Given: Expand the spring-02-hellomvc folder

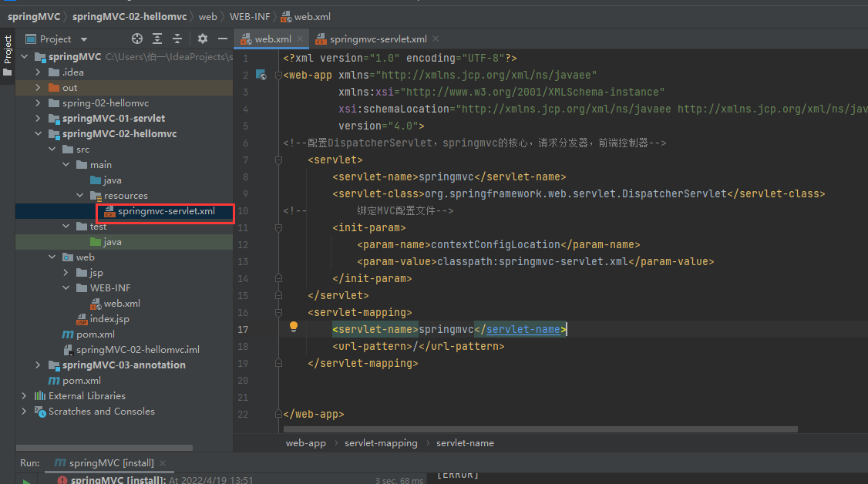Looking at the screenshot, I should 38,103.
